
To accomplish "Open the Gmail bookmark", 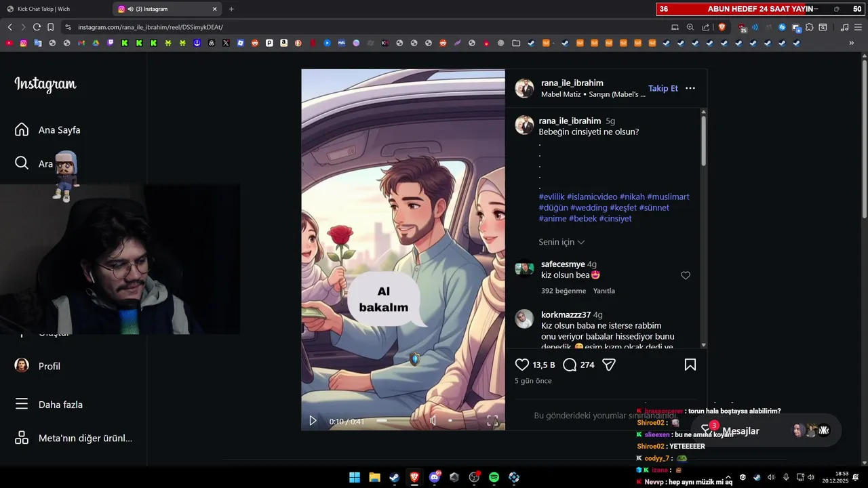I will click(81, 43).
